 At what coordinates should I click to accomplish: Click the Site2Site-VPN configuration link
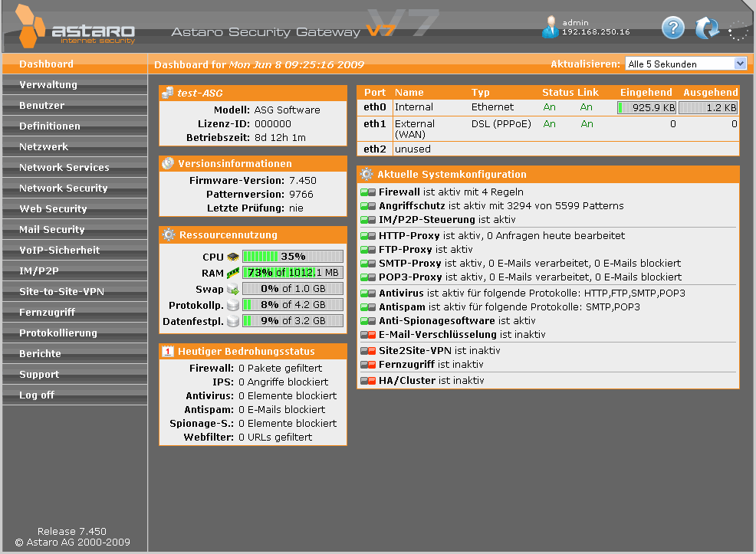[x=415, y=350]
